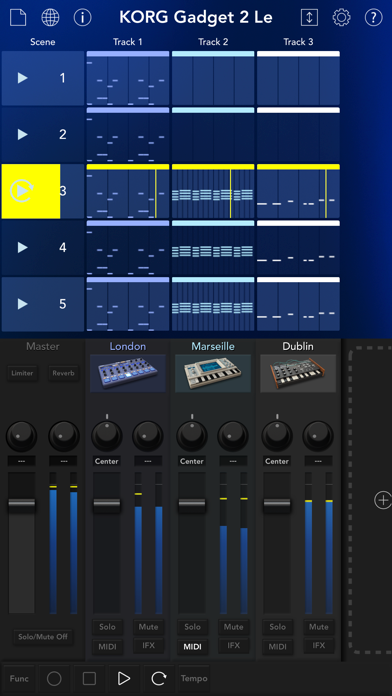Play scene 5
The height and width of the screenshot is (696, 392).
22,304
